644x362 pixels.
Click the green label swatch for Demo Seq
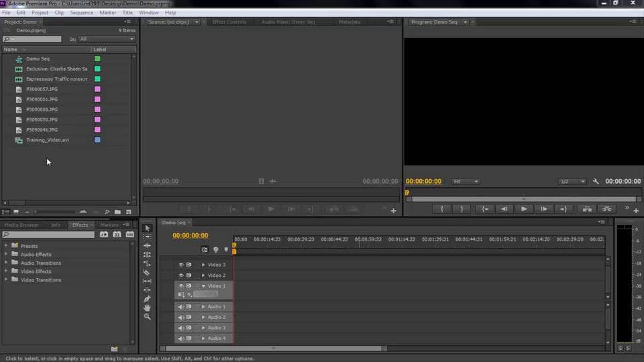(97, 59)
